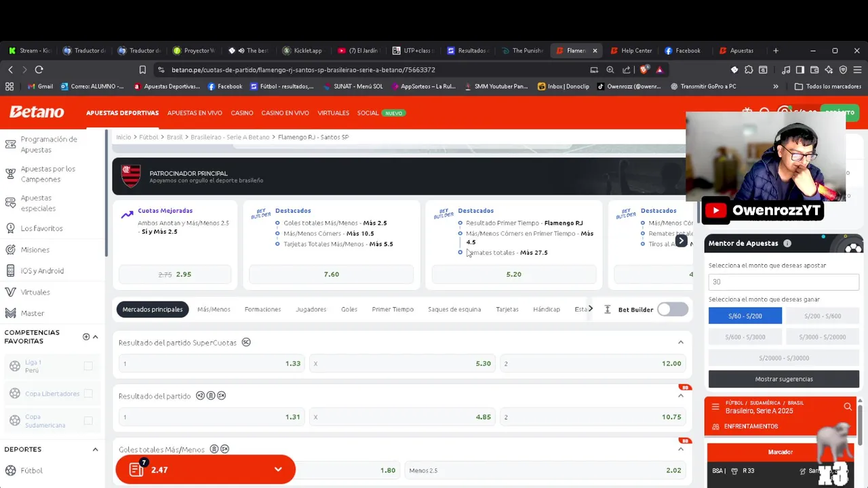The height and width of the screenshot is (488, 868).
Task: Collapse Resultado del partido SuperCuotas market
Action: tap(680, 342)
